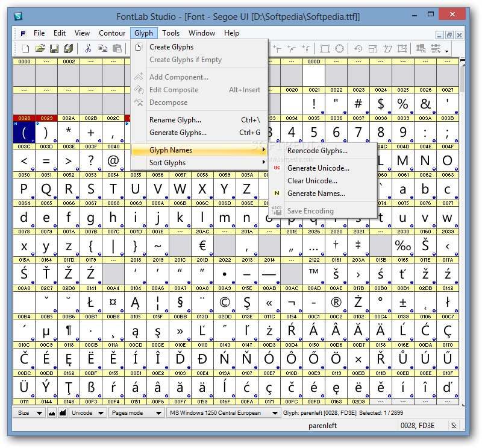Click the Save All multiple-disks icon

pos(68,49)
